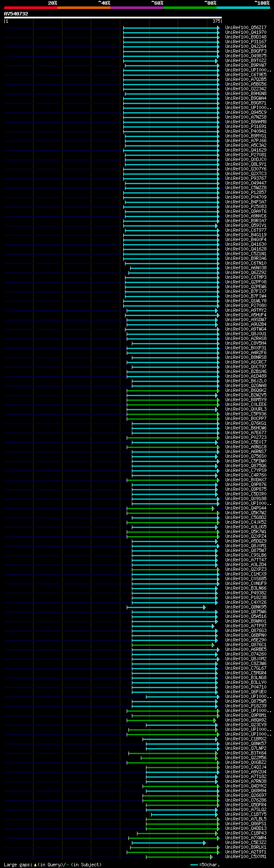The image size is (274, 868).
Task: Select the UniRef100_A5BG56 label
Action: click(x=246, y=84)
